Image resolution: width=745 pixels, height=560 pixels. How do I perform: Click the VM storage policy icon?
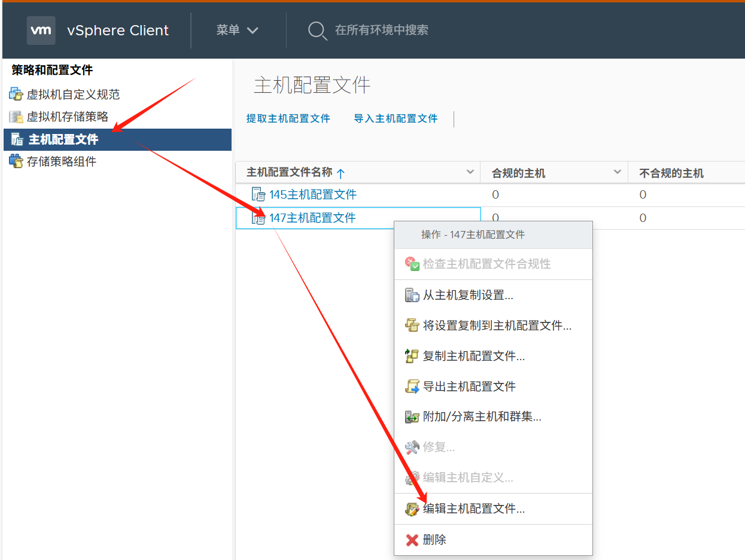coord(16,117)
